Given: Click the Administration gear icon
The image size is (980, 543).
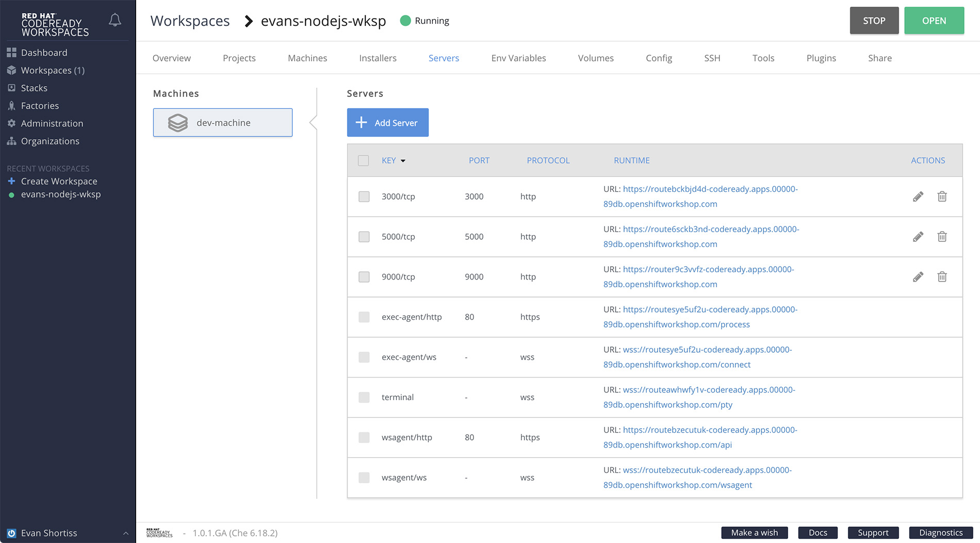Looking at the screenshot, I should point(11,123).
